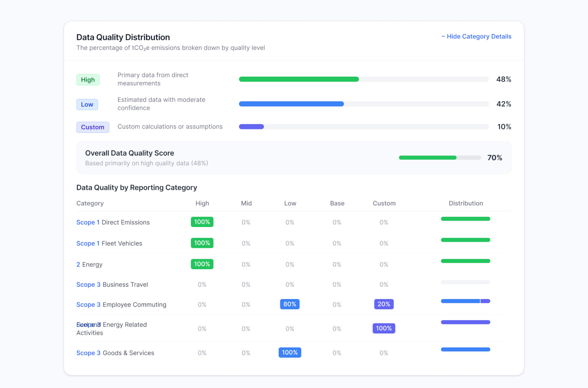Click the Low quality badge

coord(87,104)
